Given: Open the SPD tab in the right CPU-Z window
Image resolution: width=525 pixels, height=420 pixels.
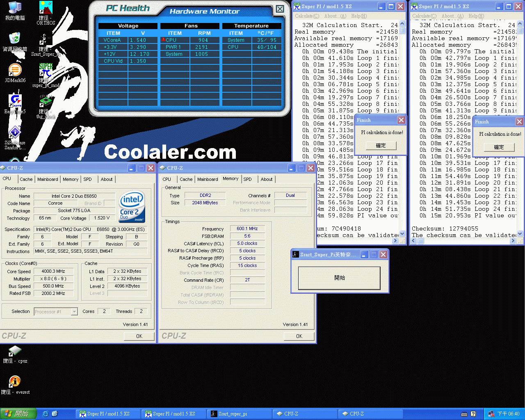Looking at the screenshot, I should (248, 179).
